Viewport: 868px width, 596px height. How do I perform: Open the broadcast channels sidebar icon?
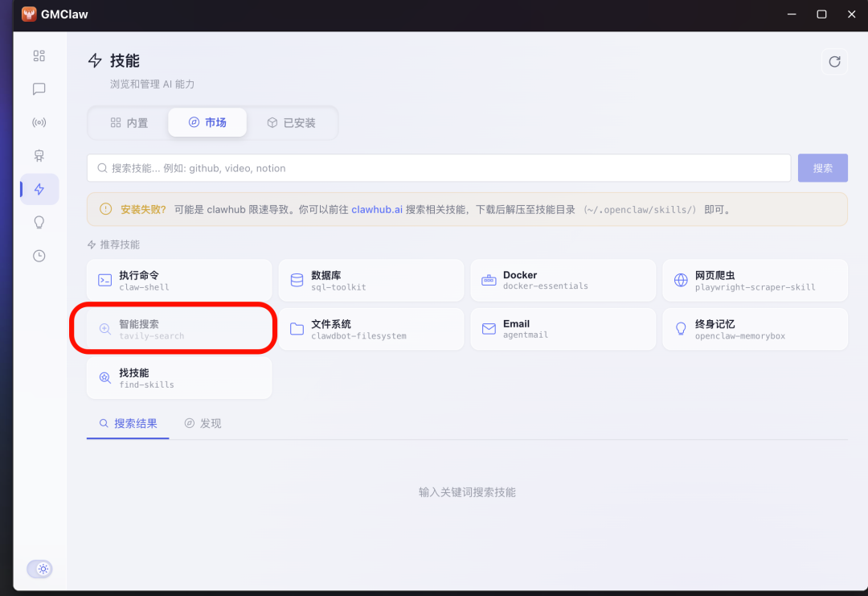[x=39, y=122]
